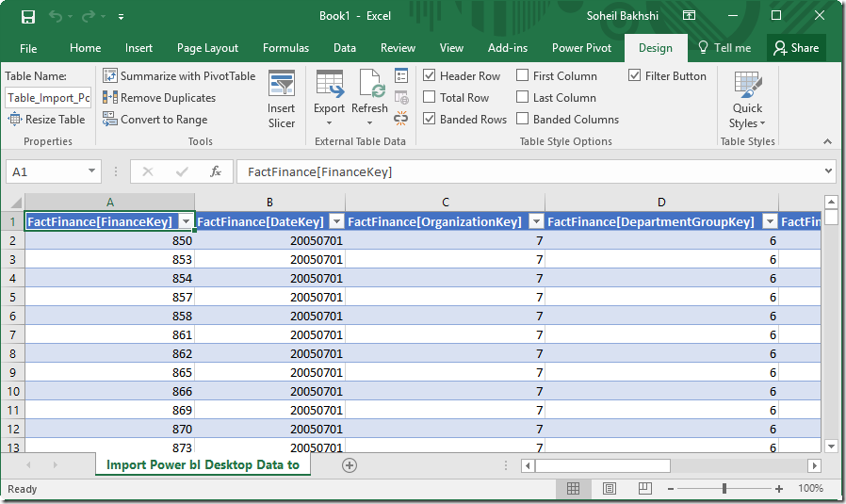Image resolution: width=846 pixels, height=504 pixels.
Task: Click the Unlink icon
Action: 401,119
